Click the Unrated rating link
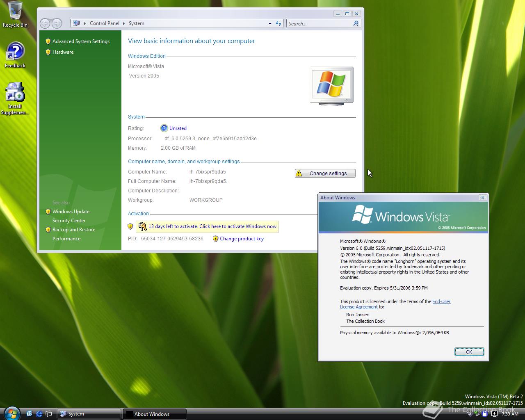Viewport: 525px width, 420px height. pos(178,128)
